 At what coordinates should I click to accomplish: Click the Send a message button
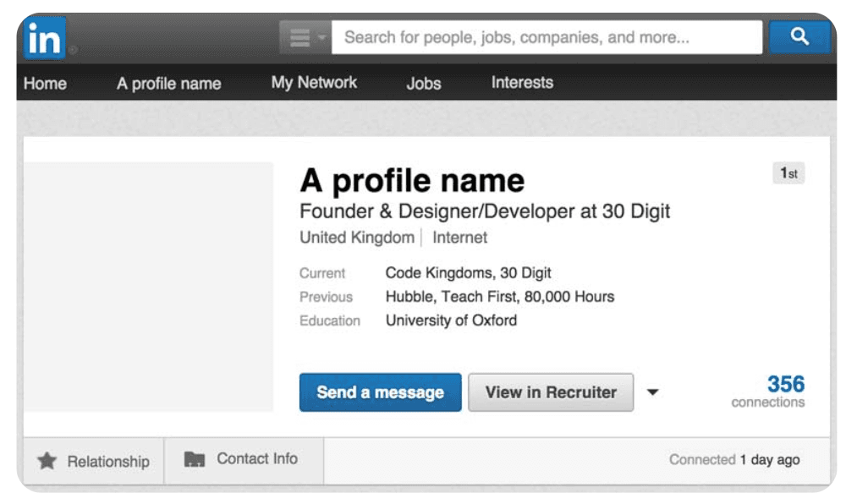[x=379, y=392]
